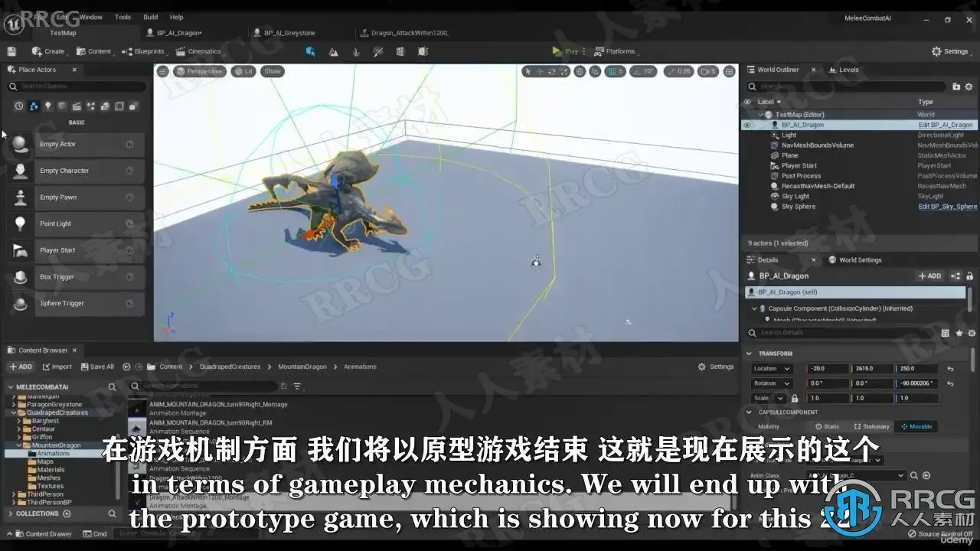This screenshot has width=980, height=551.
Task: Activate the Rotate tool in viewport
Action: [554, 71]
